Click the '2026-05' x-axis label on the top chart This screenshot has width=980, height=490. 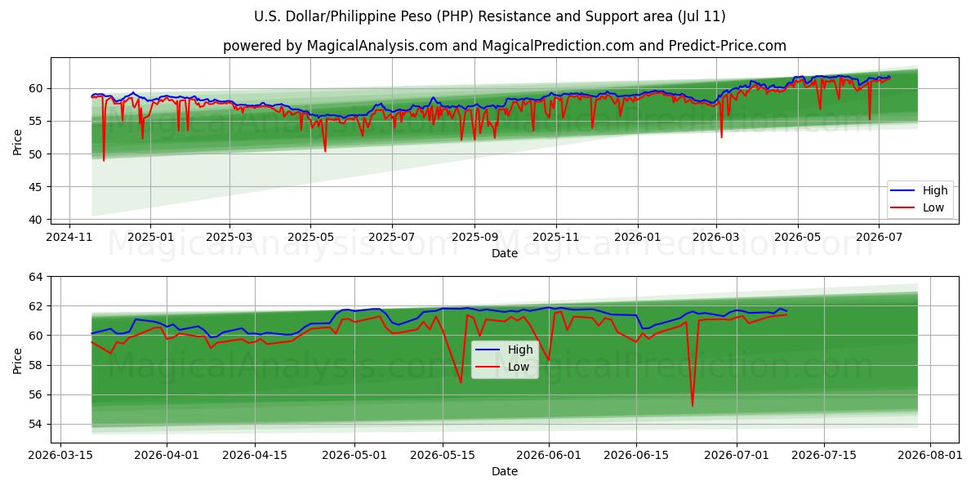(798, 237)
